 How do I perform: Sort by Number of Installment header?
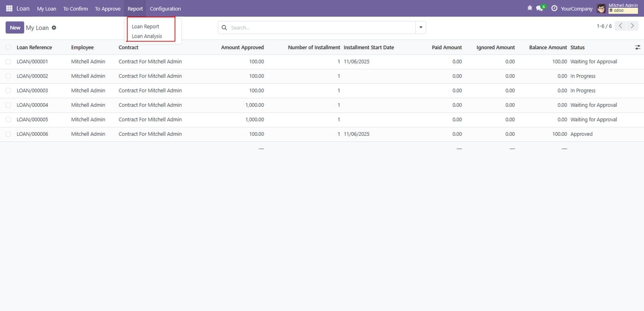click(x=314, y=47)
